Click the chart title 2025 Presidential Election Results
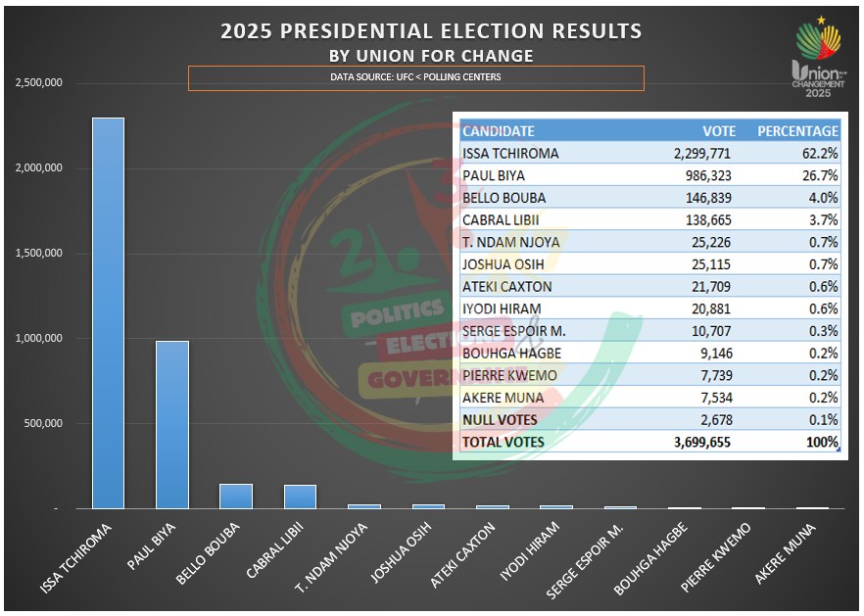Screen dimensions: 864x616 pos(431,31)
